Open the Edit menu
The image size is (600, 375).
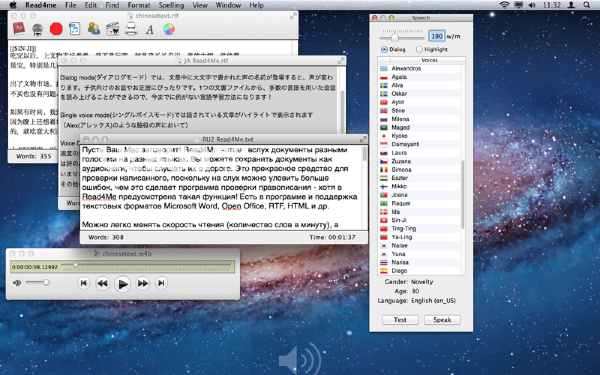91,5
